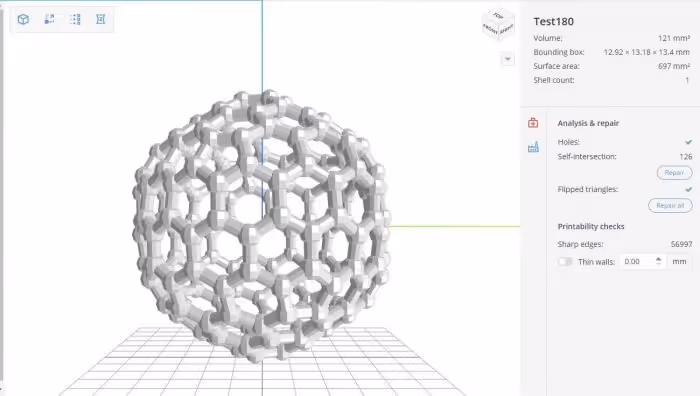Click the Flipped triangles green checkmark
Image resolution: width=700 pixels, height=396 pixels.
[688, 189]
